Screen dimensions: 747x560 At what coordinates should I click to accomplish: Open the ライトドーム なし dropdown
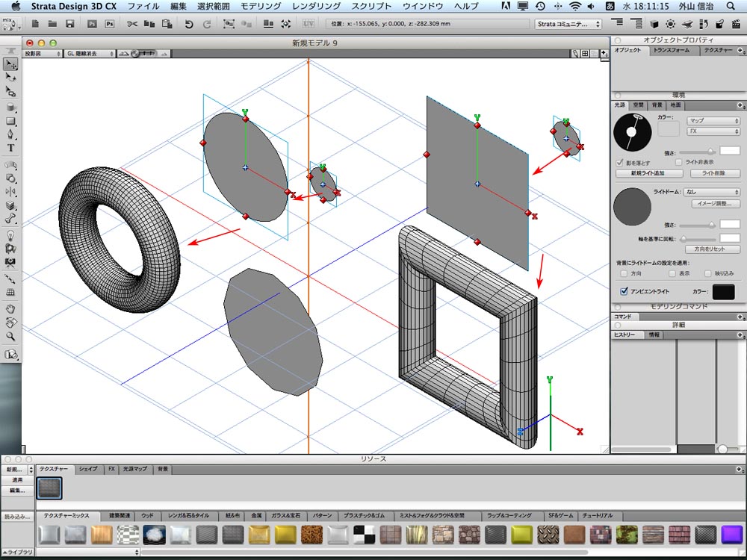(x=712, y=192)
